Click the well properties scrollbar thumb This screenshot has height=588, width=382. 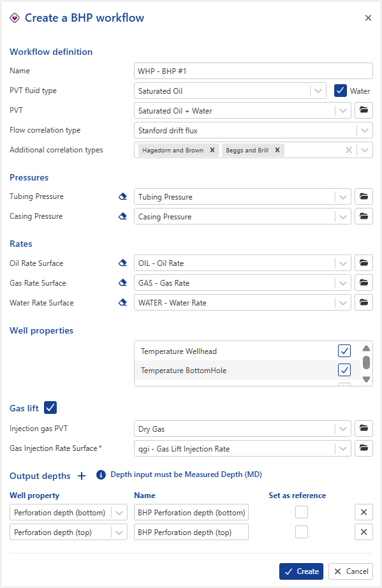[367, 362]
